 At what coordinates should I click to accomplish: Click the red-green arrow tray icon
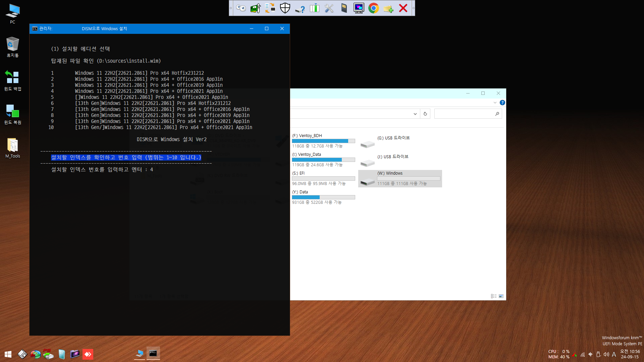(575, 355)
